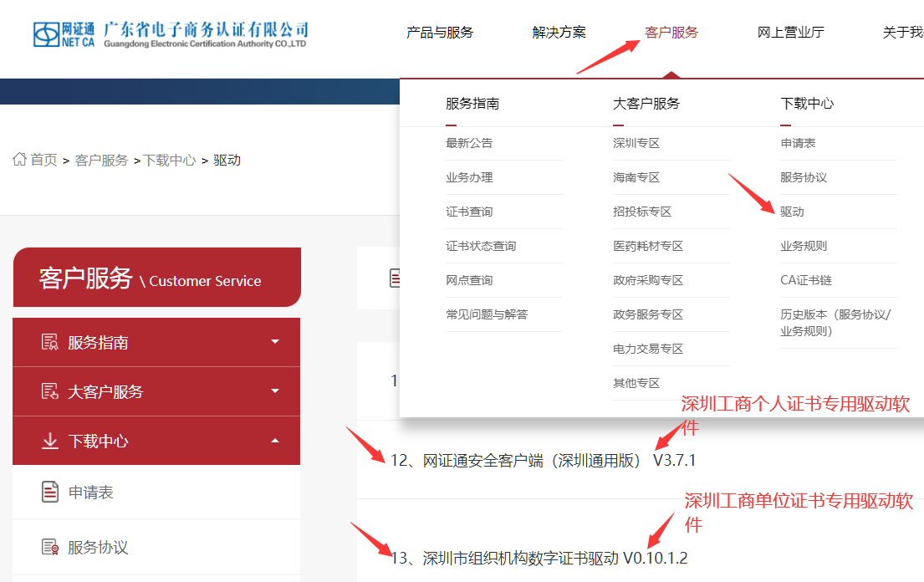Image resolution: width=924 pixels, height=582 pixels.
Task: Open the 客户服务 top navigation menu
Action: [x=671, y=33]
